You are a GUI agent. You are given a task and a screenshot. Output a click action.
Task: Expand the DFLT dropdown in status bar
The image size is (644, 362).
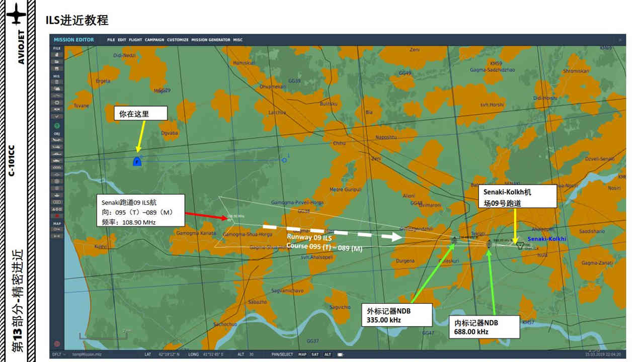tap(58, 354)
